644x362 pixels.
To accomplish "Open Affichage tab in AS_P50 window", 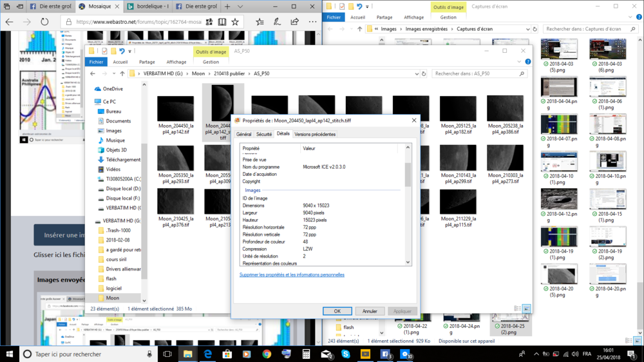I will [x=176, y=62].
